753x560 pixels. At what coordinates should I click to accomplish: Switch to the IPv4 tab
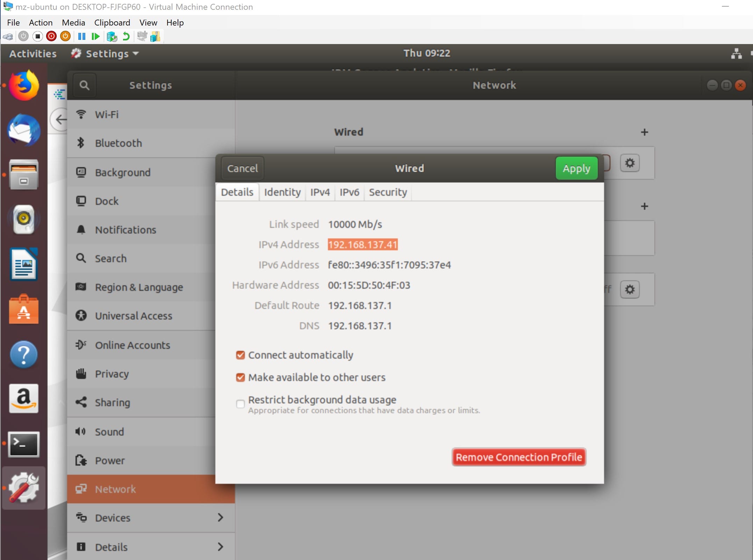320,192
